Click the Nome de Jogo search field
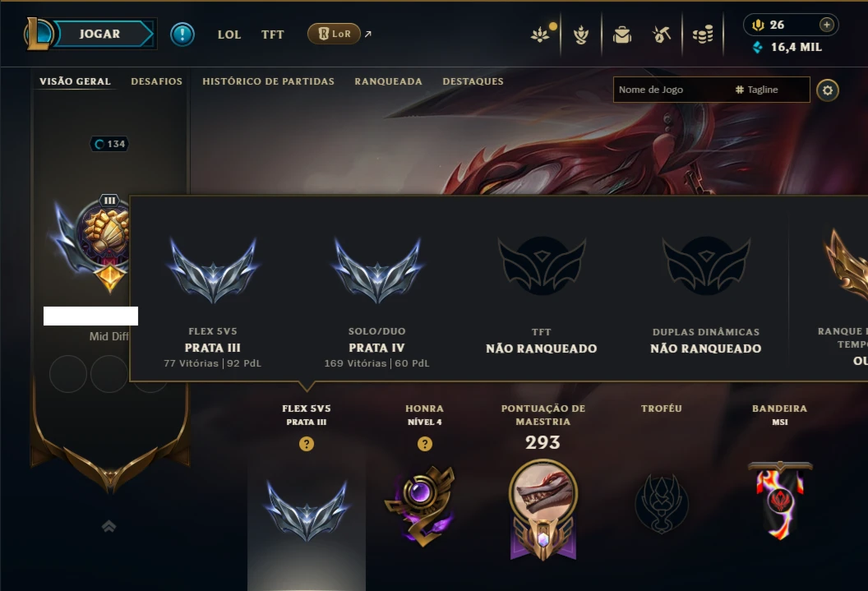 [672, 90]
